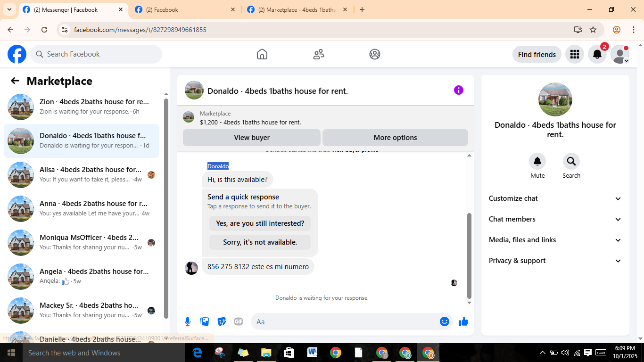Click the Facebook logo icon
The height and width of the screenshot is (362, 644).
[17, 54]
